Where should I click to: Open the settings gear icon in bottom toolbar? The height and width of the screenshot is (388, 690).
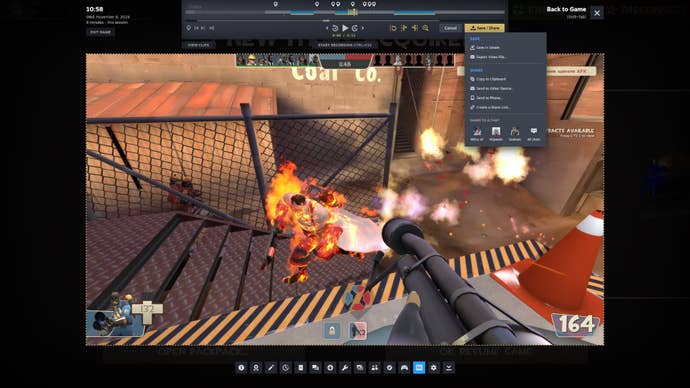[434, 367]
